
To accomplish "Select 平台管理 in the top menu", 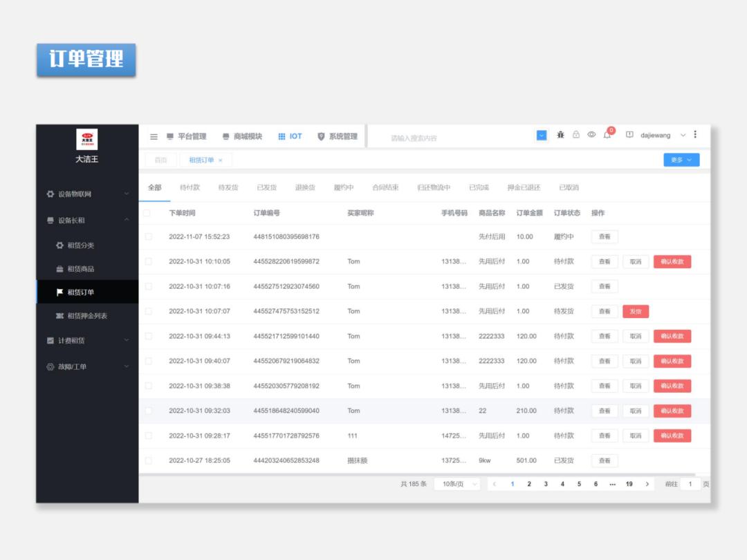I will [x=191, y=136].
